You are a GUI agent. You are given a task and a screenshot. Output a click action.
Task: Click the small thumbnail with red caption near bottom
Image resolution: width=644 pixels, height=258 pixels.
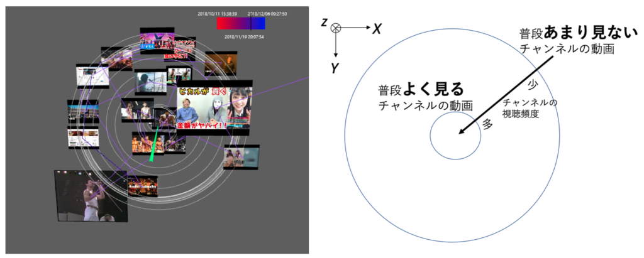(143, 186)
